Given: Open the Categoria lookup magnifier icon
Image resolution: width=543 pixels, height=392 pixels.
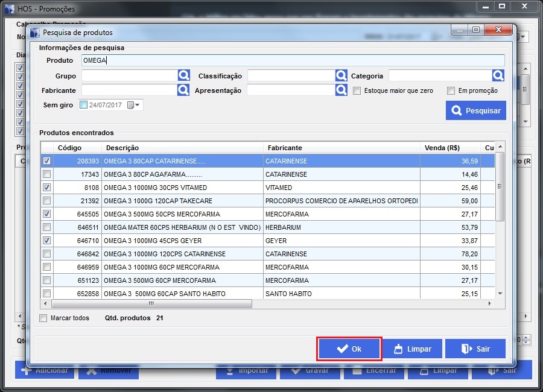Looking at the screenshot, I should [x=498, y=75].
